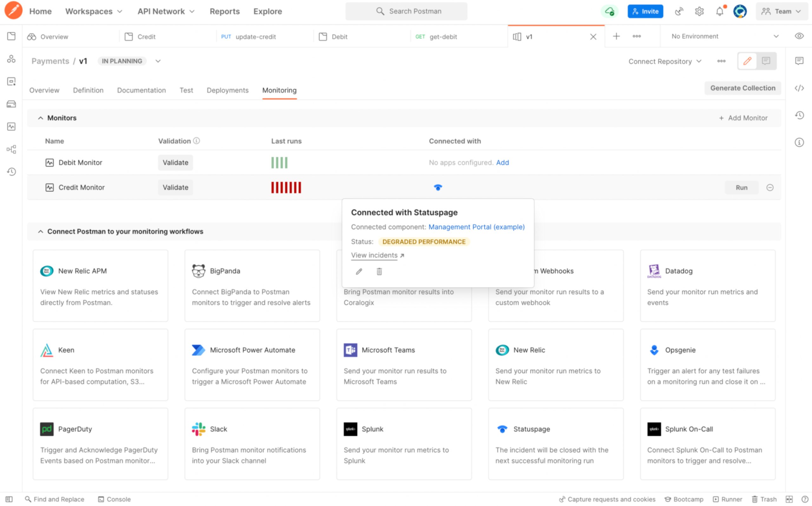Click the Search Postman field
The height and width of the screenshot is (506, 812).
tap(406, 11)
